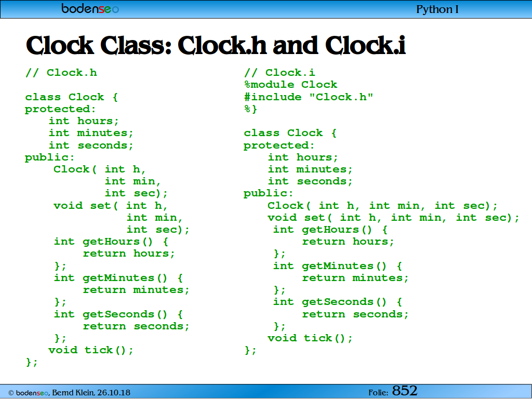
Task: Click "protected:" in the Clock.i listing
Action: (279, 145)
